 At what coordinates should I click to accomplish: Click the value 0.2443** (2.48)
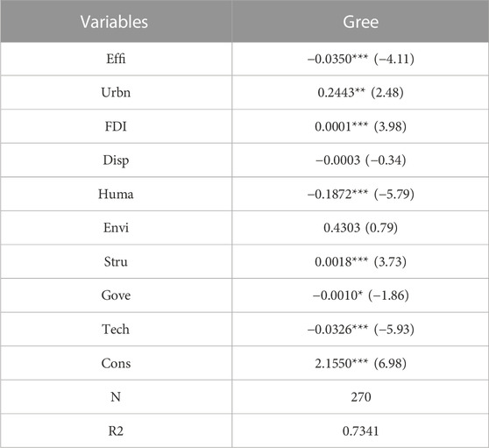[x=360, y=92]
